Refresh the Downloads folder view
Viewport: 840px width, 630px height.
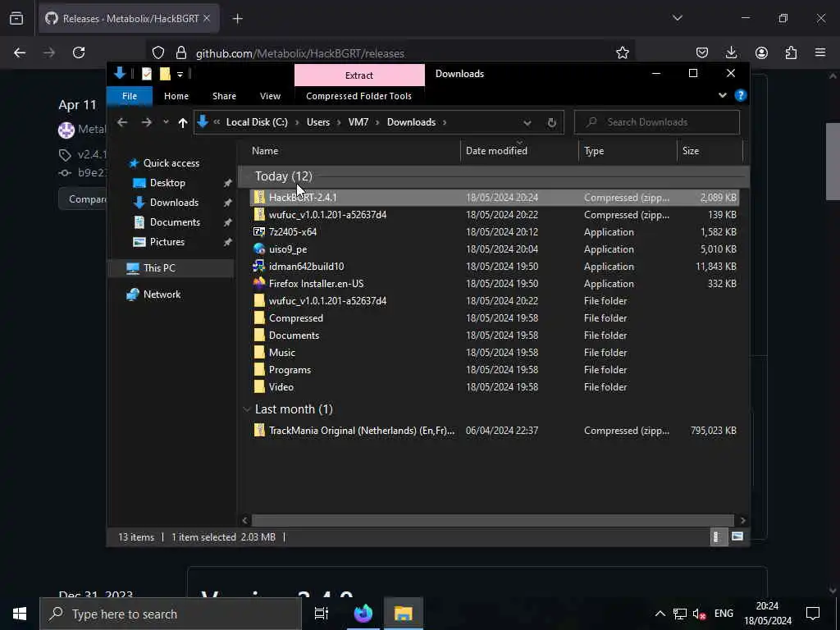tap(552, 123)
